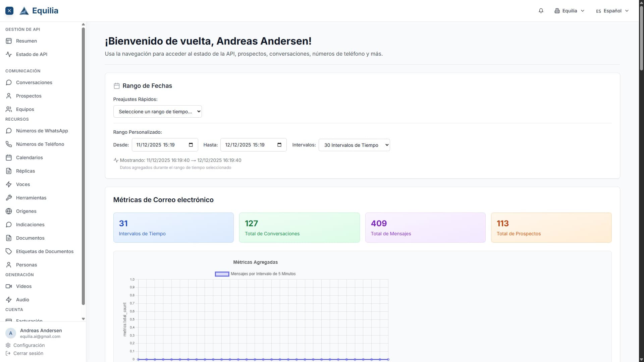
Task: Open the Resumen section in the sidebar
Action: coord(26,41)
